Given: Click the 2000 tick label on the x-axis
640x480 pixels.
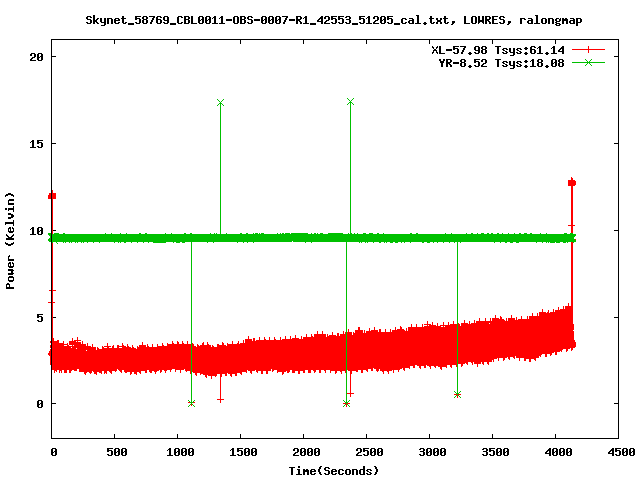Looking at the screenshot, I should coord(305,452).
